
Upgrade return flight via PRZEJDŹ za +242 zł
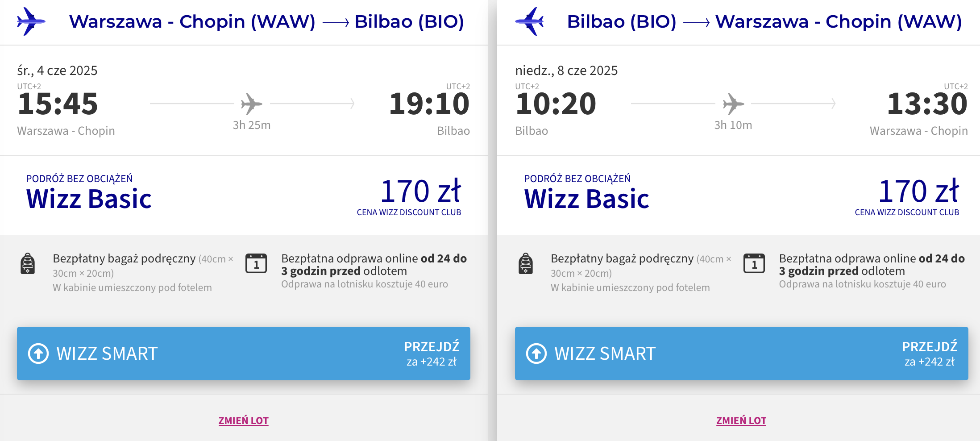930,354
